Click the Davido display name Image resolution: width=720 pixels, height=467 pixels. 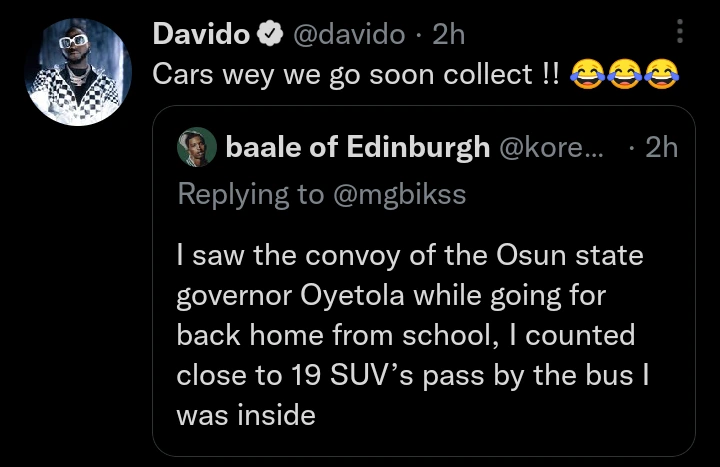click(x=201, y=35)
